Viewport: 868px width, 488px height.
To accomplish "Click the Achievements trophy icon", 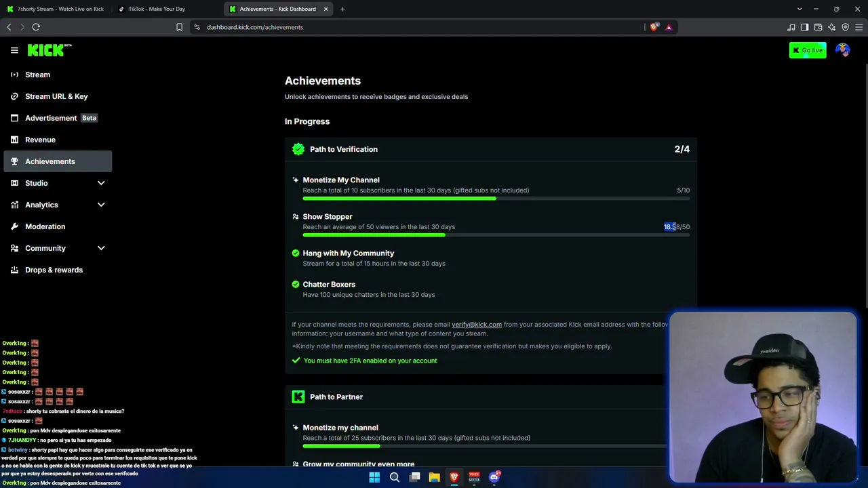I will [14, 161].
